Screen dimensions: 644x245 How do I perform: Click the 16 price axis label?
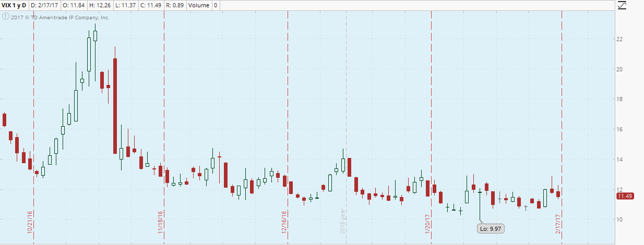tap(621, 129)
